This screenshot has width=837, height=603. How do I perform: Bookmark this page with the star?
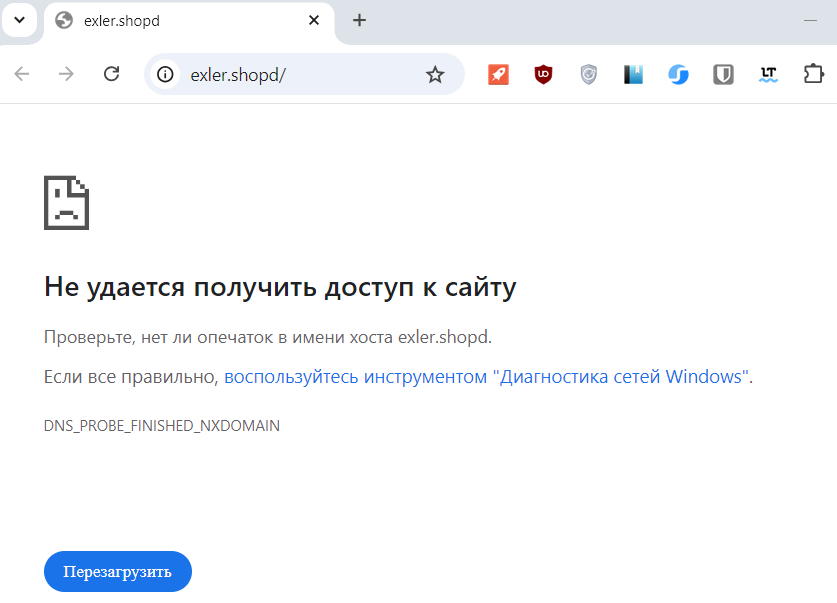[x=435, y=74]
